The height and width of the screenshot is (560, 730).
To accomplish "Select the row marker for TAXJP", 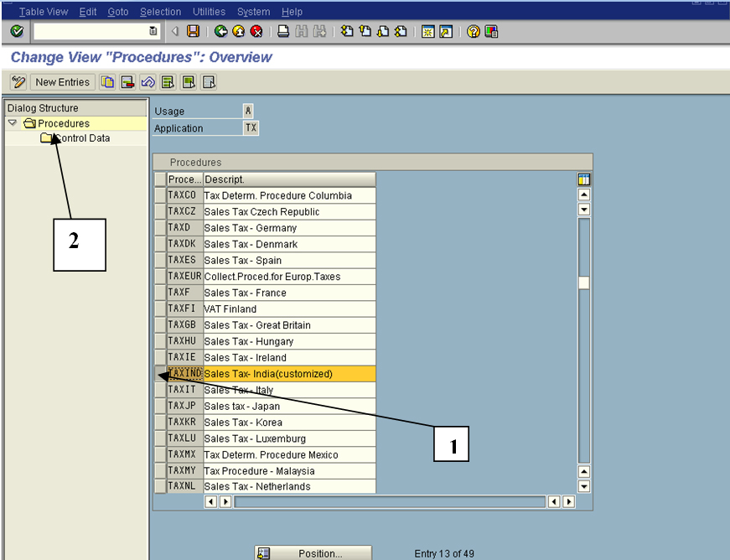I will point(160,406).
